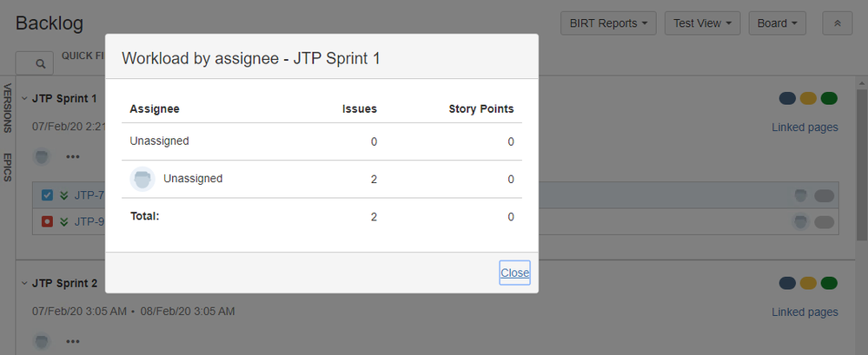Open Linked pages for JTP Sprint 1
868x355 pixels.
coord(805,128)
